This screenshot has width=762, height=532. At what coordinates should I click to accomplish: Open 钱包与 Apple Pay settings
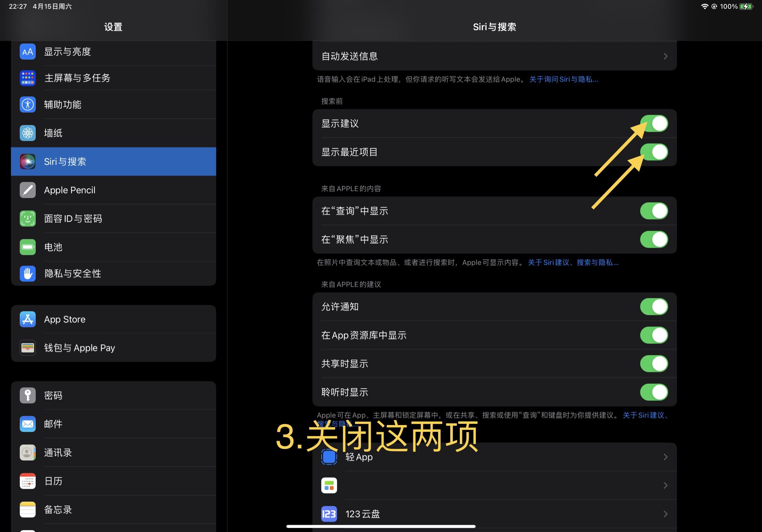tap(114, 348)
